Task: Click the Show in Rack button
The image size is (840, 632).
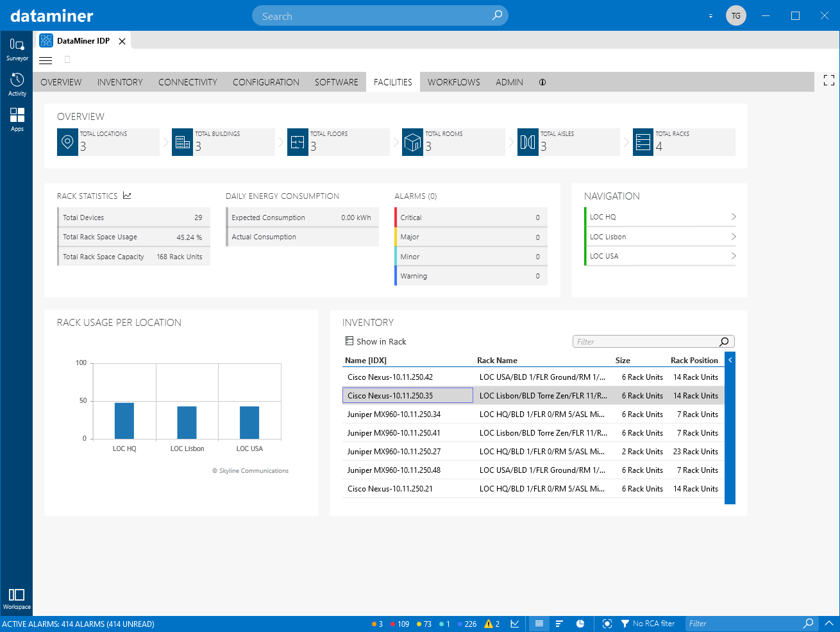Action: coord(376,341)
